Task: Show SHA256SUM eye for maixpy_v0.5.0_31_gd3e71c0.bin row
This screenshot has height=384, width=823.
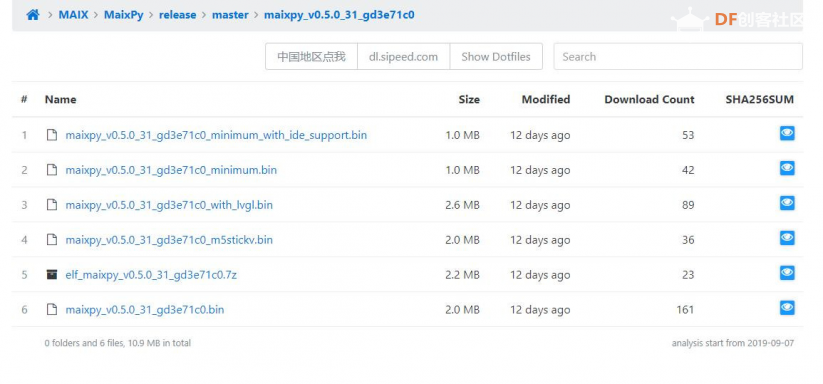Action: click(x=787, y=307)
